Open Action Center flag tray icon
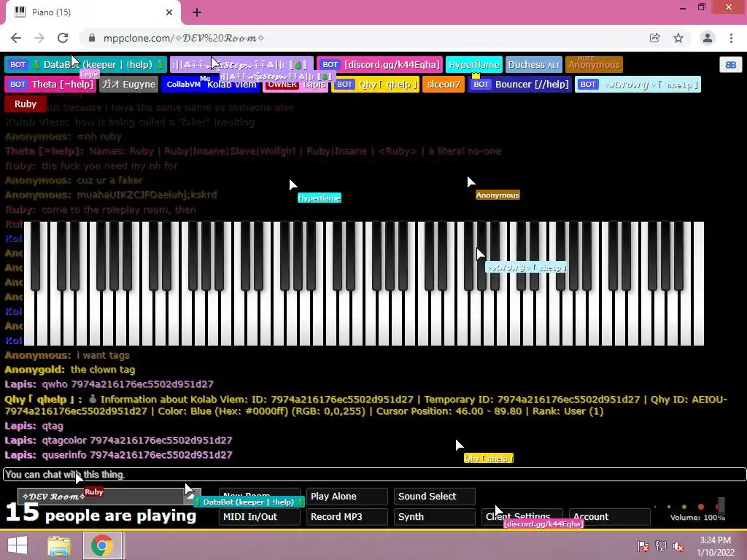747x560 pixels. point(643,545)
